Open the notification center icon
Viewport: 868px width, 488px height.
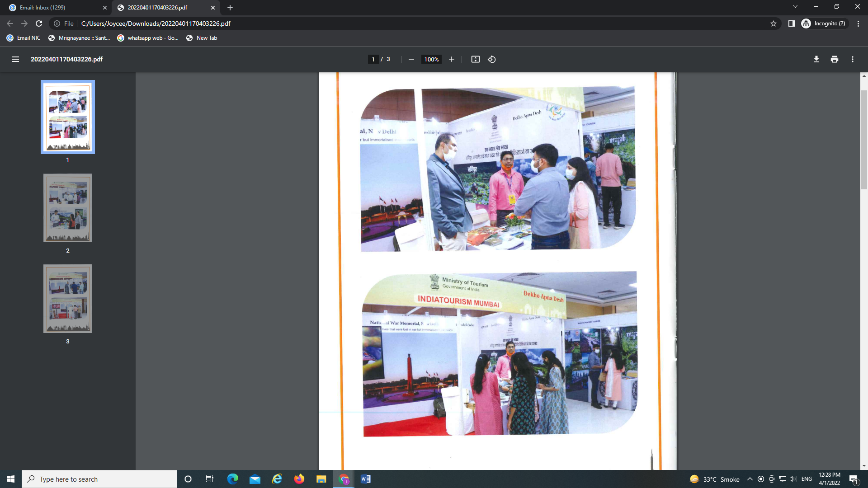coord(854,479)
